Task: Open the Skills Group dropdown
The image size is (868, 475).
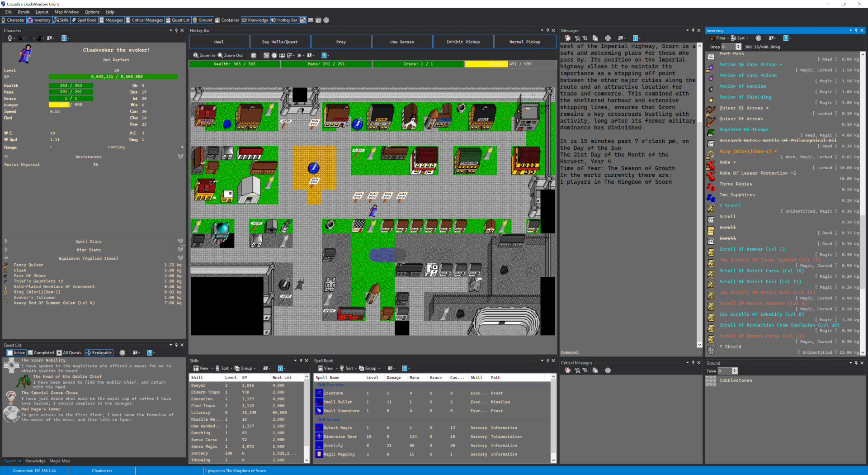Action: click(x=245, y=368)
